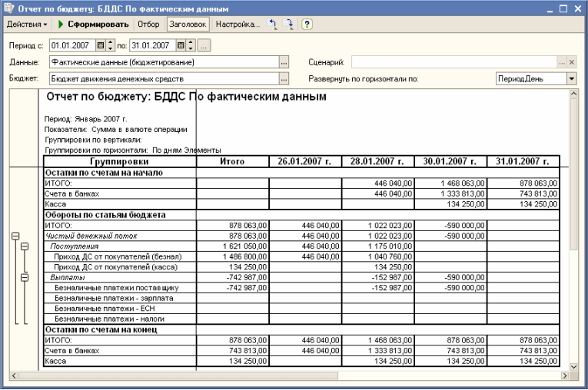Toggle the Заголовок header button
Viewport: 588px width, 390px height.
point(188,25)
